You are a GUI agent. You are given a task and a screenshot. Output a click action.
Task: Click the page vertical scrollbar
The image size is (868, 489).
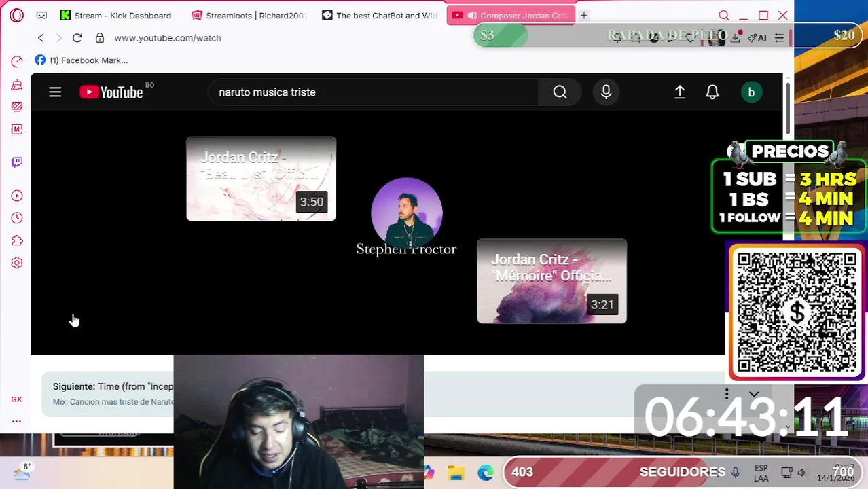coord(788,109)
